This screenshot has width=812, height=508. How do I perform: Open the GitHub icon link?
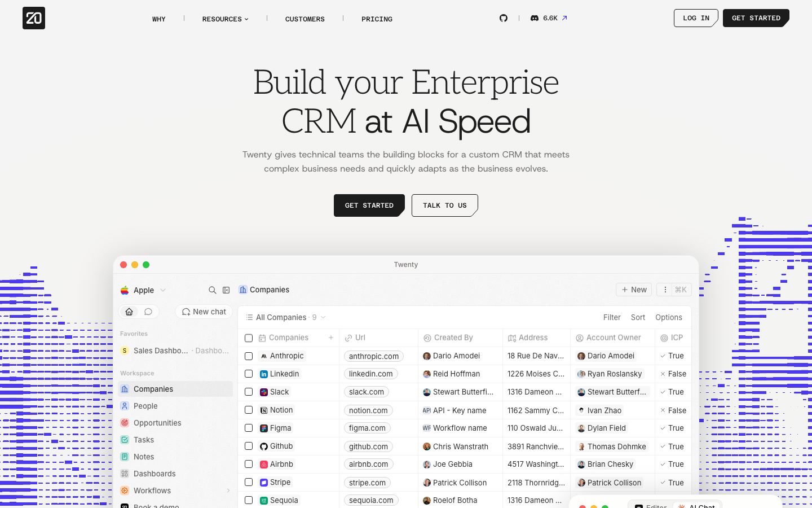[504, 18]
